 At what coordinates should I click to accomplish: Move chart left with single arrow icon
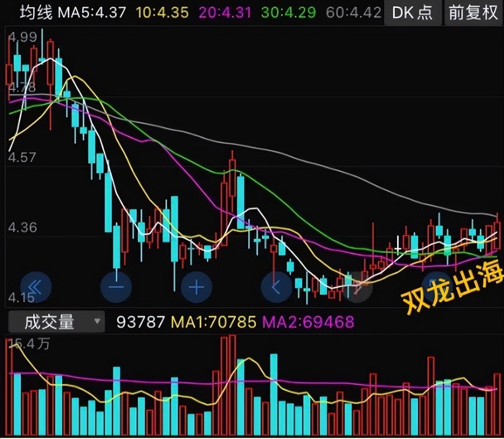pos(277,287)
